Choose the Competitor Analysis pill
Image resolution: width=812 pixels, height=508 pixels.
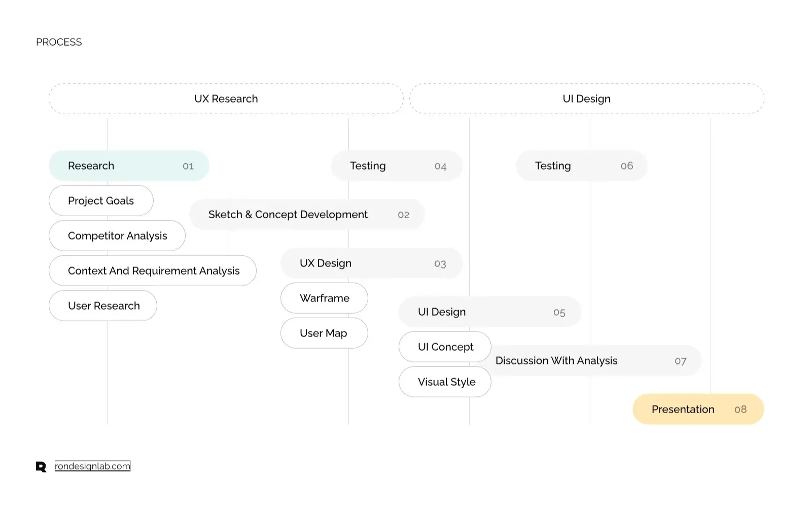[117, 235]
